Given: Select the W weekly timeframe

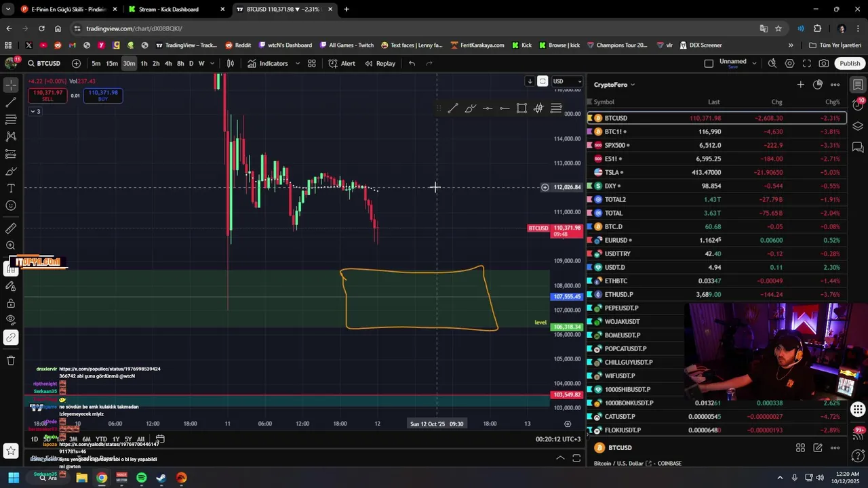Looking at the screenshot, I should pos(201,63).
